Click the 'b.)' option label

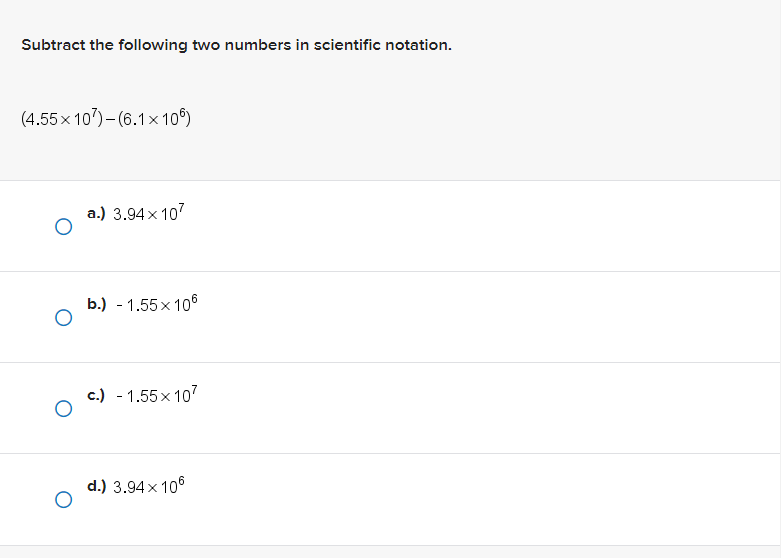click(x=97, y=304)
